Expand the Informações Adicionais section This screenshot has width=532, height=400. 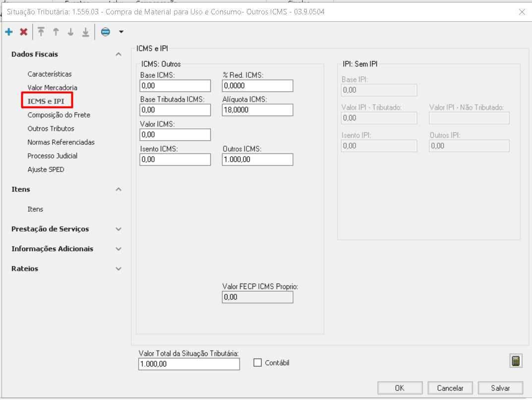(x=118, y=249)
